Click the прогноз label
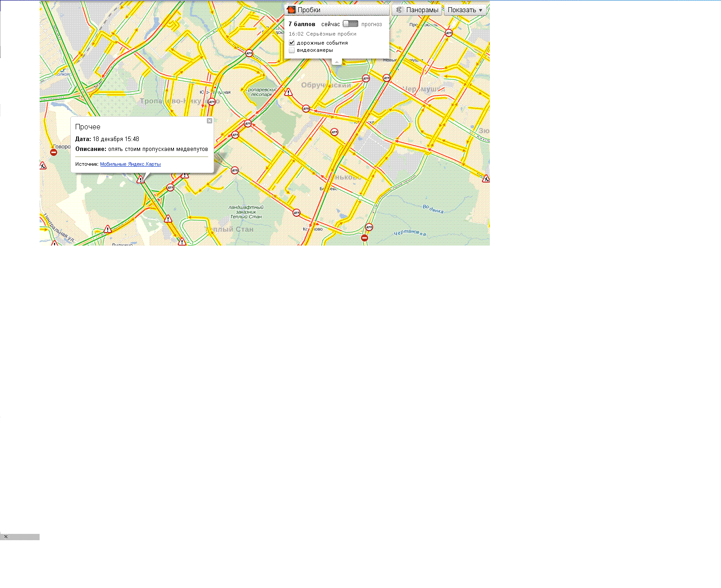Screen dimensions: 721x588 (x=371, y=24)
